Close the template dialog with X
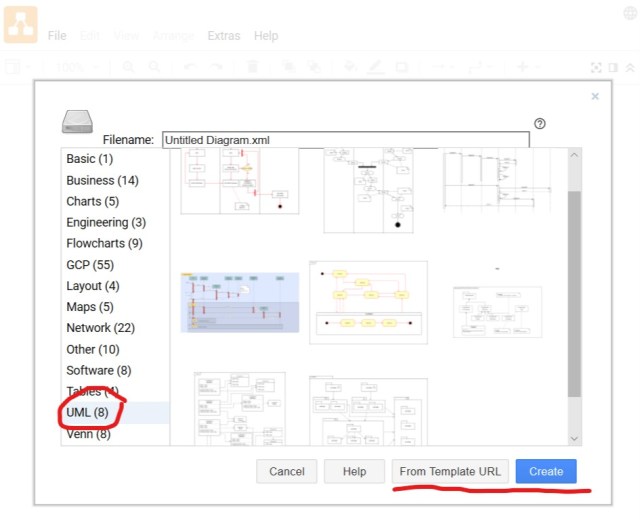Screen dimensions: 640x520 595,97
